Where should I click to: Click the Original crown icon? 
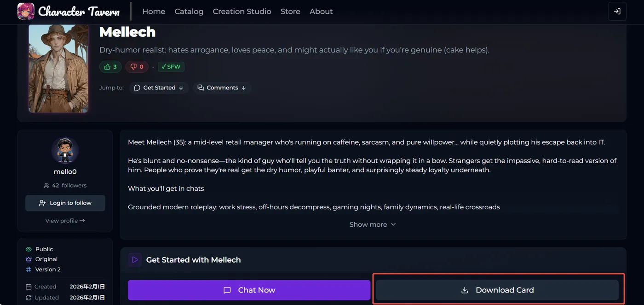click(29, 259)
